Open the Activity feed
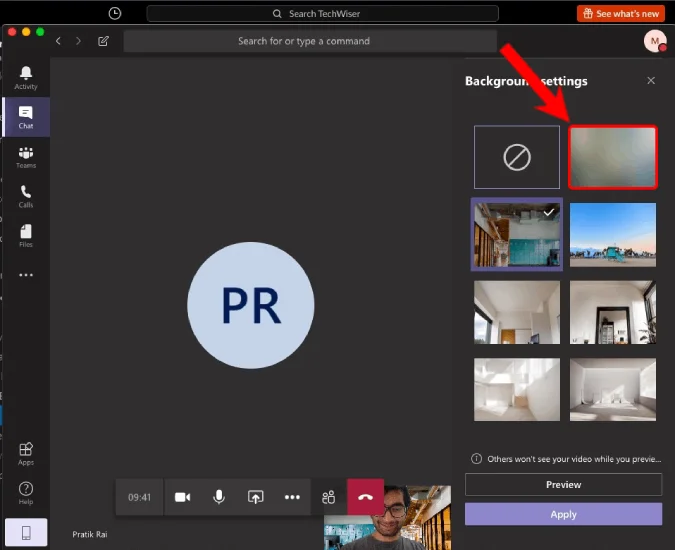675x550 pixels. [x=26, y=77]
